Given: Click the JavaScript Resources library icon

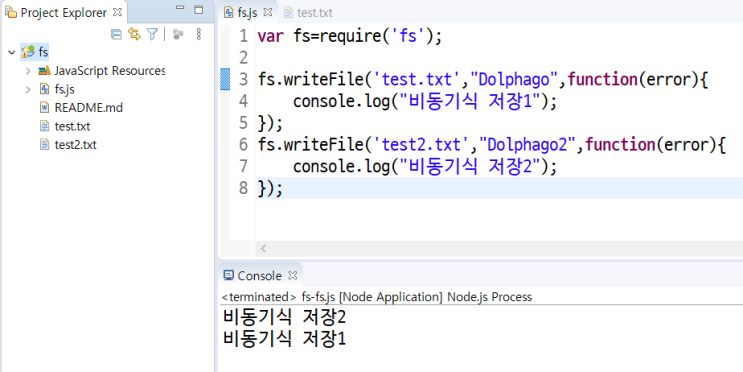Looking at the screenshot, I should [x=45, y=71].
